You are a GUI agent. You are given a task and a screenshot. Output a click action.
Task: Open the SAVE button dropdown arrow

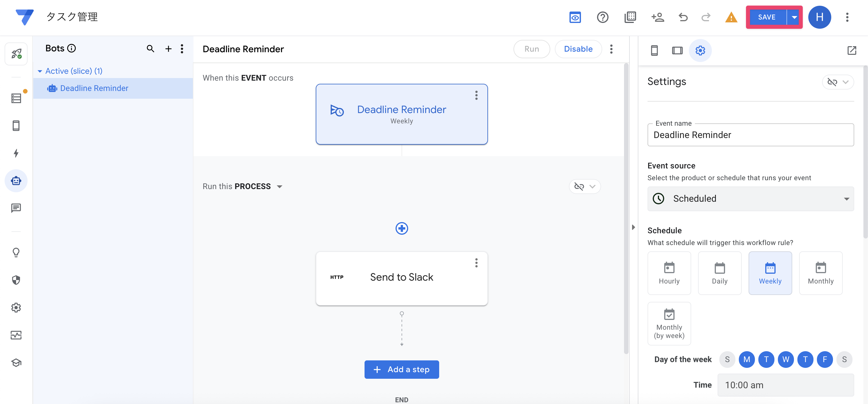[x=794, y=17]
